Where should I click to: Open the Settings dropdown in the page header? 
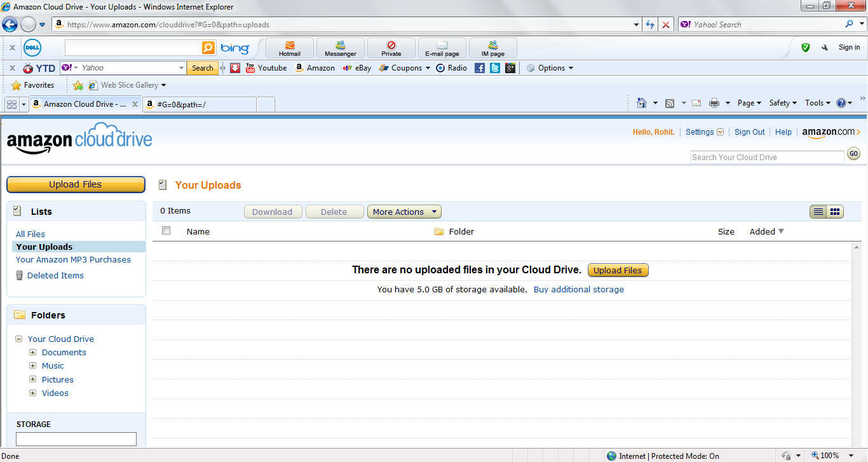[705, 132]
